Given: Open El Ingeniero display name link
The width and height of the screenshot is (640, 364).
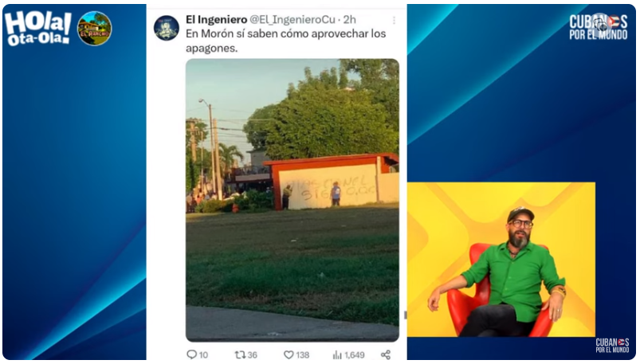Looking at the screenshot, I should pos(216,19).
